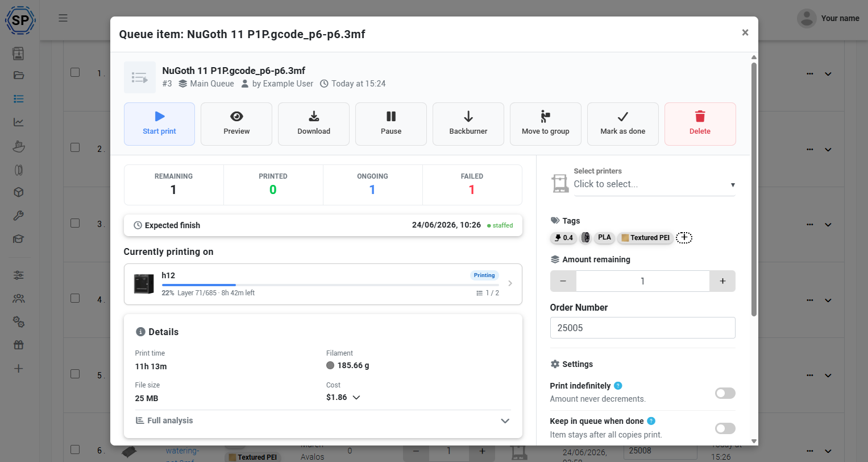
Task: Send item to Backburner
Action: [x=468, y=124]
